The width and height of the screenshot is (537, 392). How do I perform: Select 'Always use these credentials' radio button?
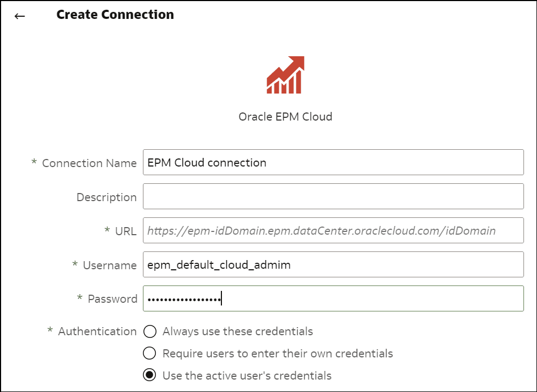tap(149, 331)
